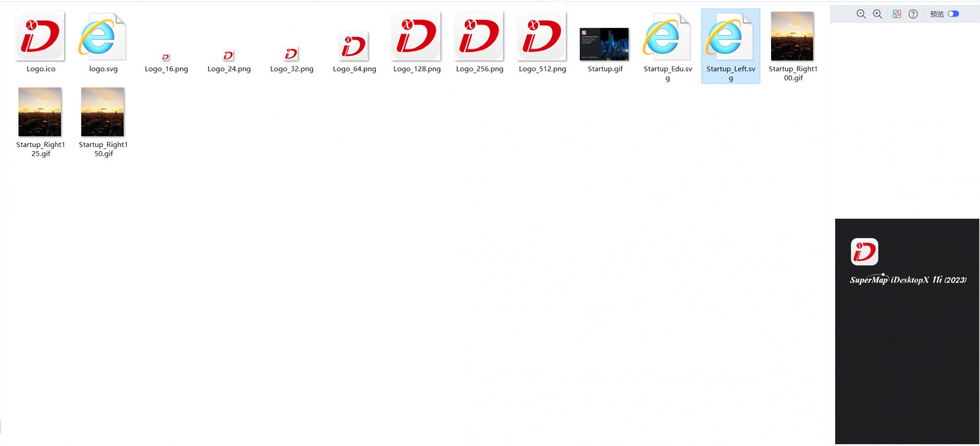Click the zoom out magnifier icon
The height and width of the screenshot is (446, 980).
tap(861, 14)
